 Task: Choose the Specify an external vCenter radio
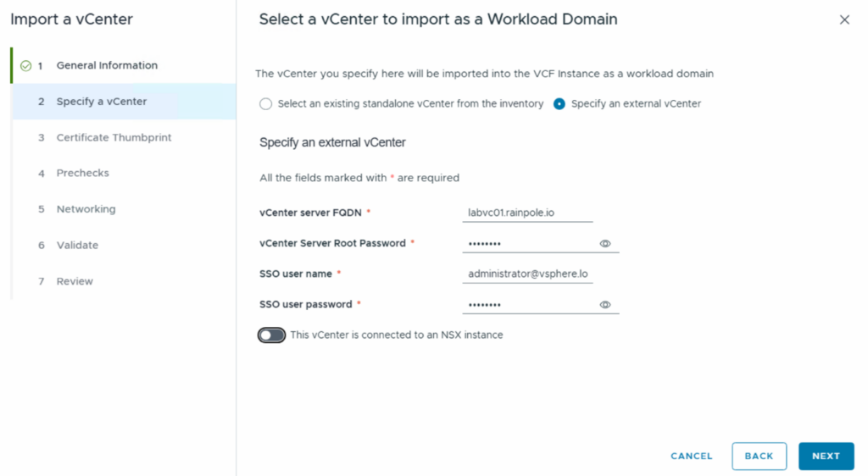coord(559,104)
